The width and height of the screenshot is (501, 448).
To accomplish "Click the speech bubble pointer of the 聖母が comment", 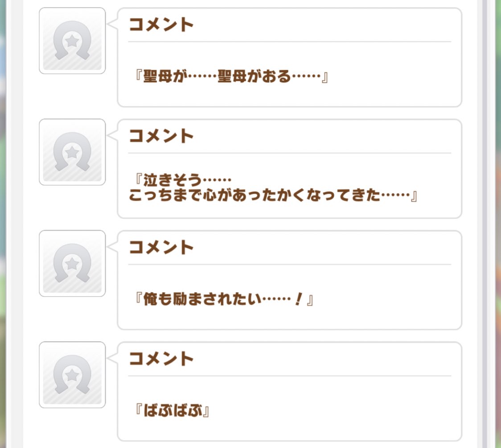I will pos(113,25).
